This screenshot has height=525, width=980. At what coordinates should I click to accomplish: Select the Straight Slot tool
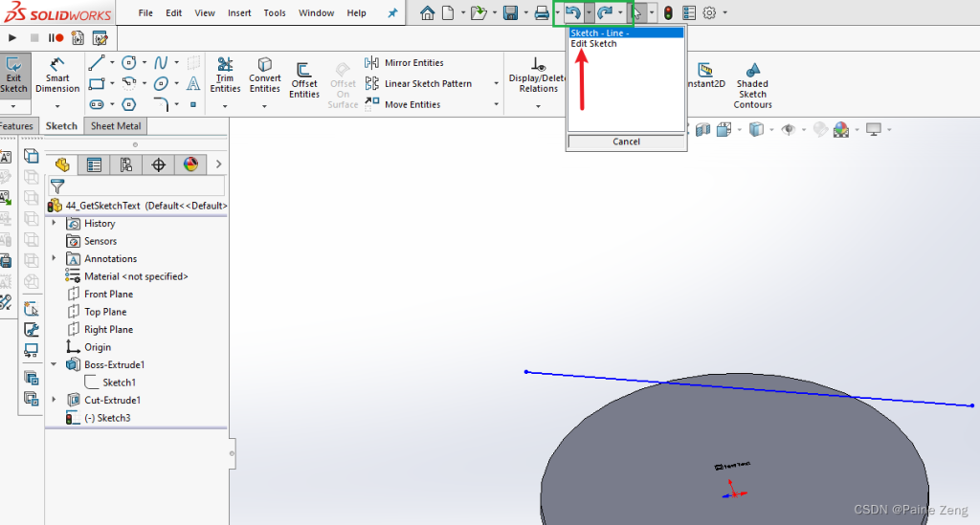(97, 104)
